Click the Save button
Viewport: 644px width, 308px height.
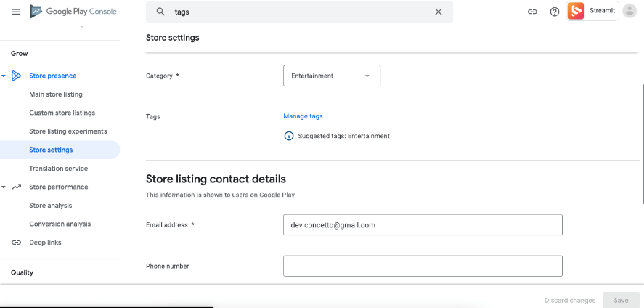[621, 300]
